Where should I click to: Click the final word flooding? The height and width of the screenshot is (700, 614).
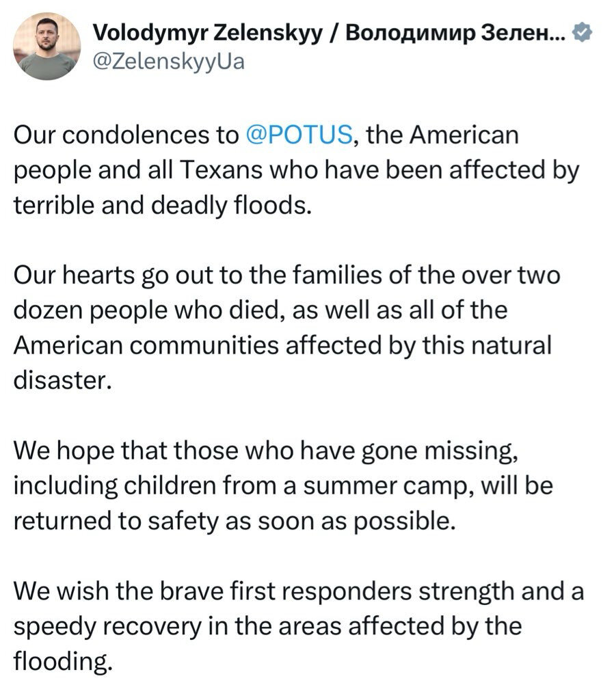pyautogui.click(x=62, y=662)
